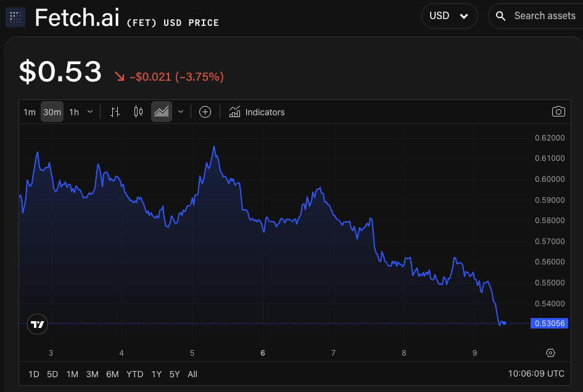Expand the timeframe options chevron next to 1h

pyautogui.click(x=89, y=112)
